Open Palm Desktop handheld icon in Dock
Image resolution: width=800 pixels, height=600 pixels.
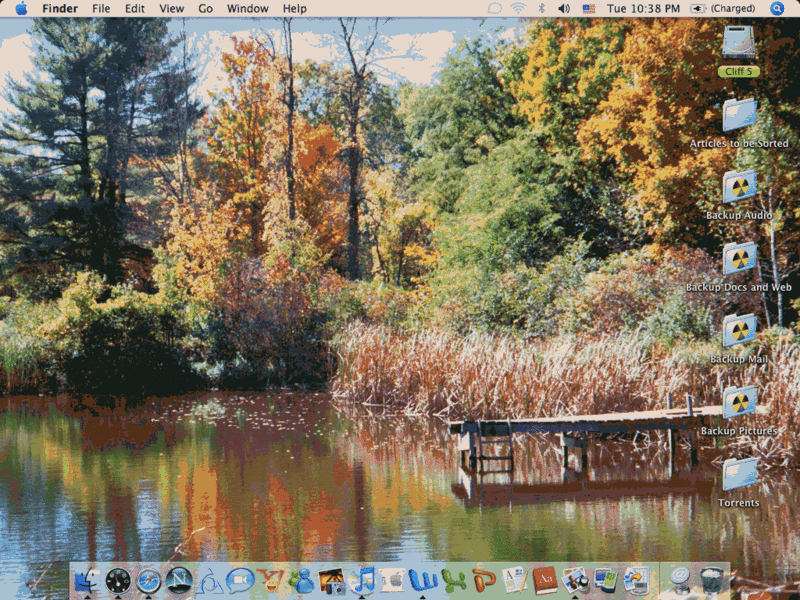(606, 580)
